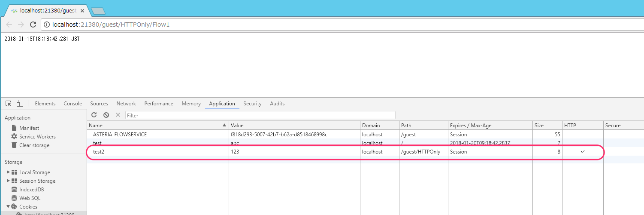Sort cookies by the Name column header
Image resolution: width=644 pixels, height=215 pixels.
click(x=158, y=125)
